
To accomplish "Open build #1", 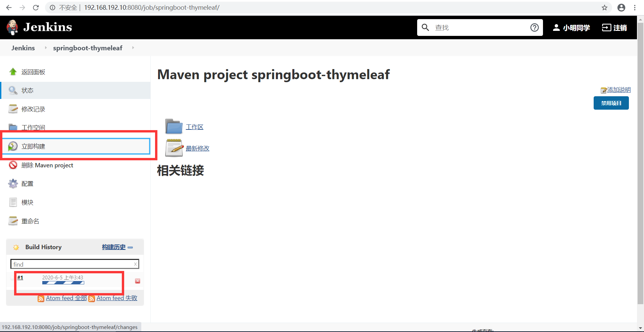I will [x=20, y=278].
